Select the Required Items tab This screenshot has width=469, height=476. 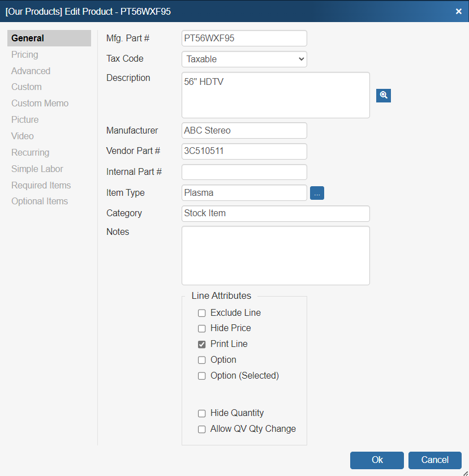(41, 185)
